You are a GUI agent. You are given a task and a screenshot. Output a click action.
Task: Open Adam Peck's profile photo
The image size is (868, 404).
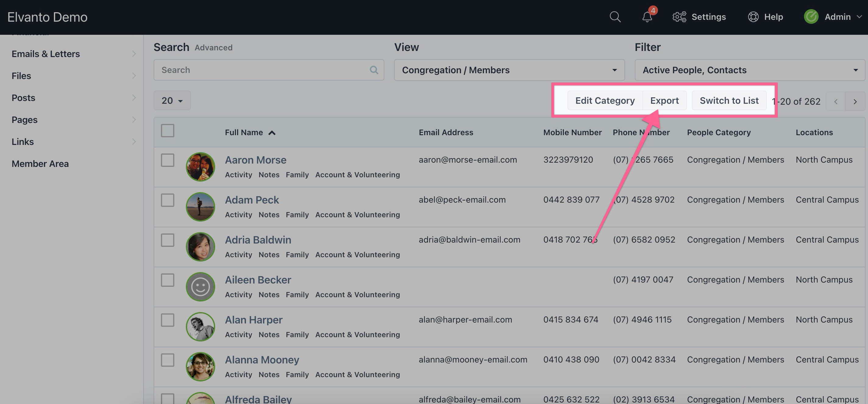(x=201, y=207)
